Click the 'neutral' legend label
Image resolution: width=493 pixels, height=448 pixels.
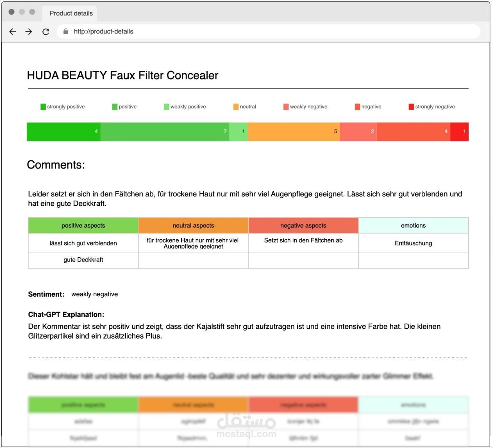pos(248,107)
